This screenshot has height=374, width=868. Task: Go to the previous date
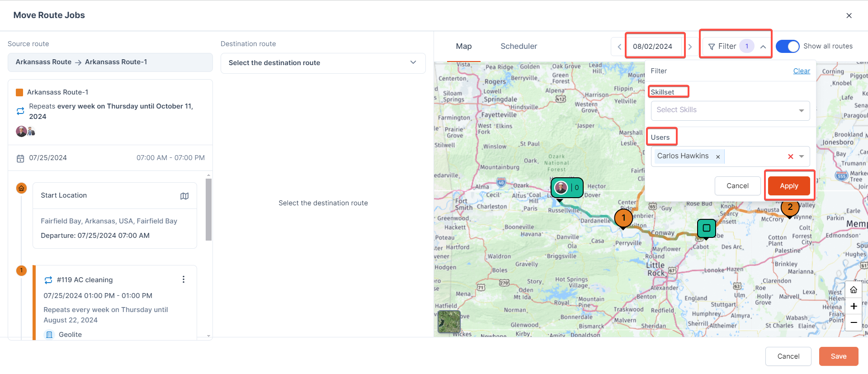619,47
